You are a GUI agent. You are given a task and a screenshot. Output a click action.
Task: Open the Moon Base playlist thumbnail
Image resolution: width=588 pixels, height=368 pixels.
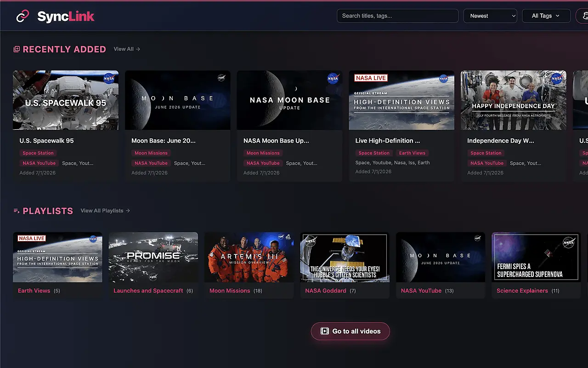(x=441, y=257)
